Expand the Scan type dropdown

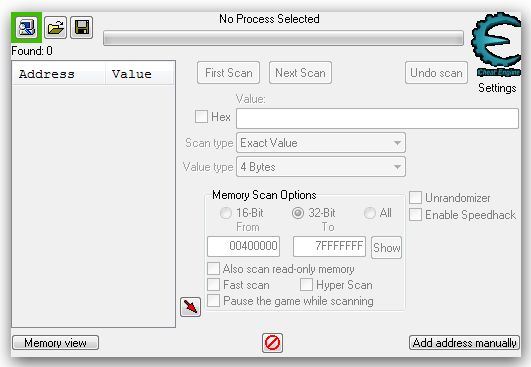[x=321, y=143]
